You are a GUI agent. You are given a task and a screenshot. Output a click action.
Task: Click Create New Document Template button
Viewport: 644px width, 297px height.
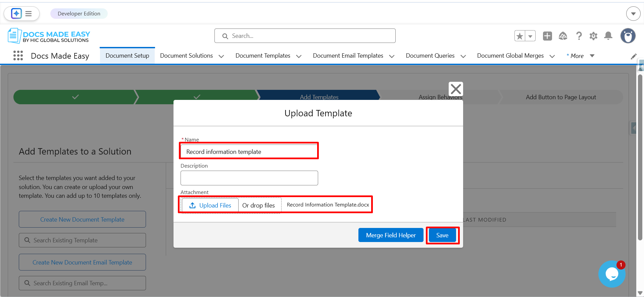click(x=82, y=219)
